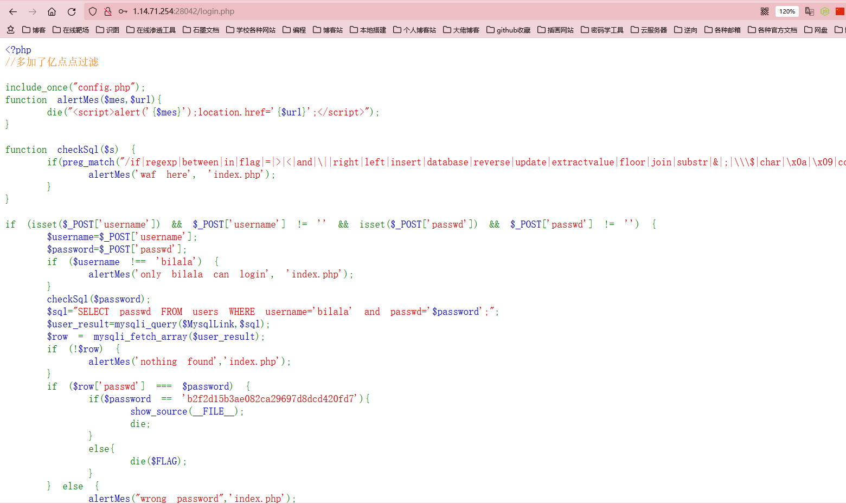Click the isset($_POST['username']) condition line
846x504 pixels.
331,224
